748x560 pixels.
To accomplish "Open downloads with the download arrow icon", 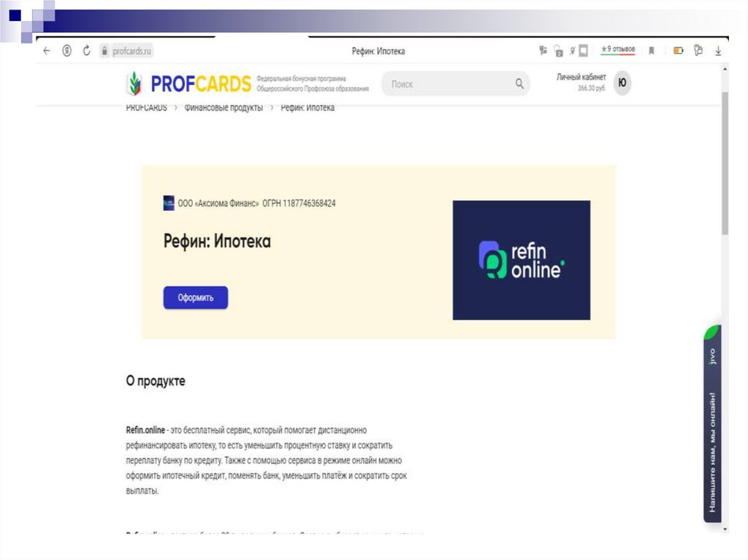I will 718,50.
